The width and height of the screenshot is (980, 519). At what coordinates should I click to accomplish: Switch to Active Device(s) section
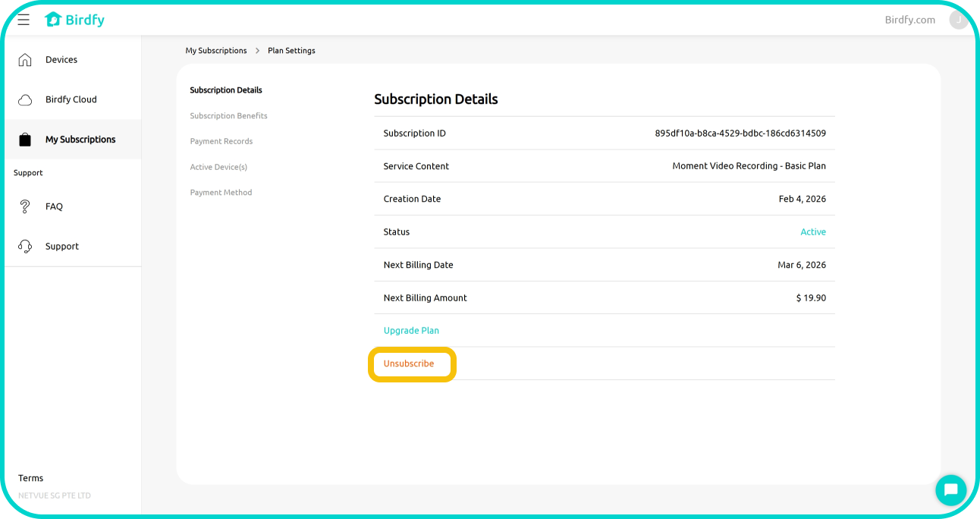[218, 167]
